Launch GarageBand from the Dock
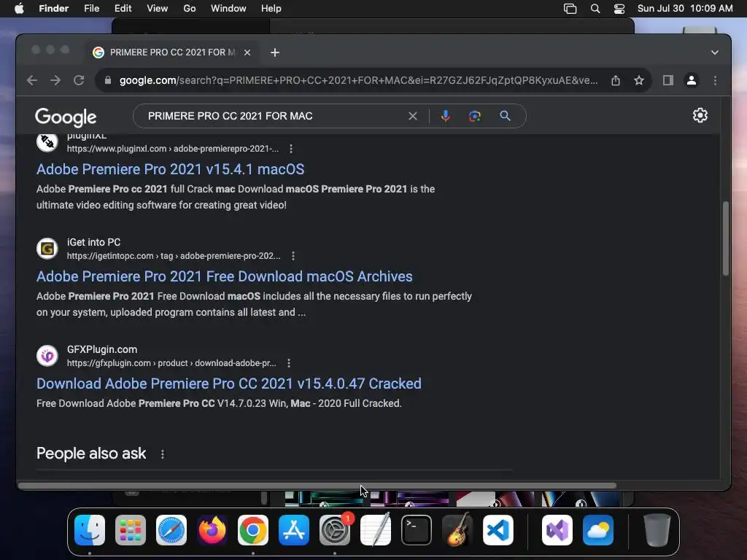 point(457,530)
